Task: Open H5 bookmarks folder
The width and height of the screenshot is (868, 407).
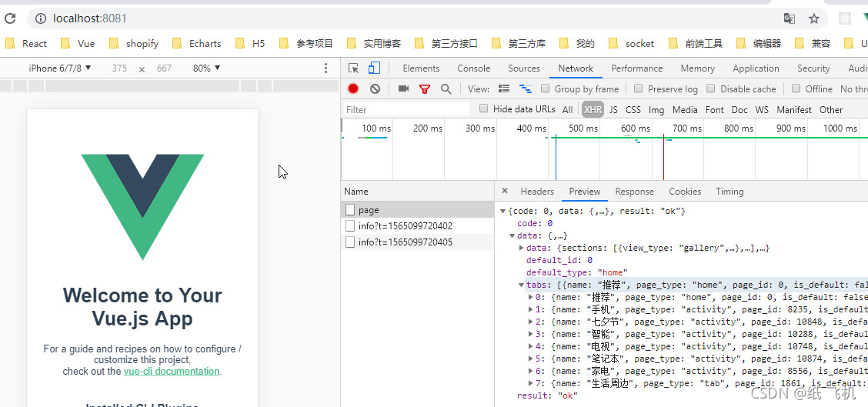Action: 250,43
